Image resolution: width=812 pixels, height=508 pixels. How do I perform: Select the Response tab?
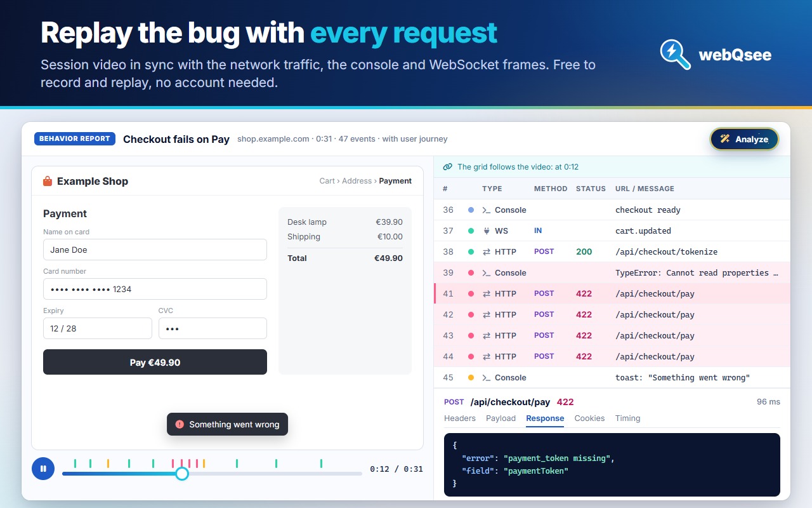545,418
